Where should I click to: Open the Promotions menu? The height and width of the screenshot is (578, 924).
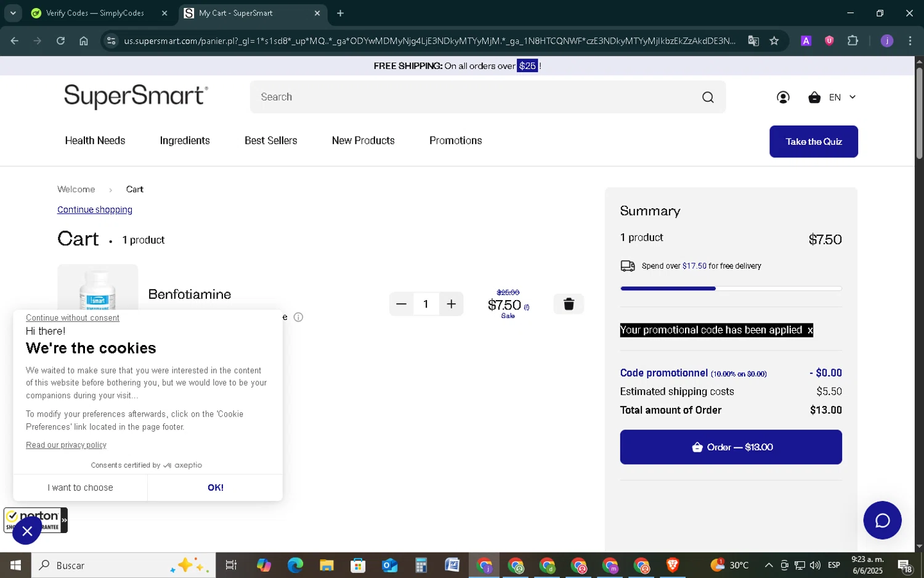coord(456,141)
